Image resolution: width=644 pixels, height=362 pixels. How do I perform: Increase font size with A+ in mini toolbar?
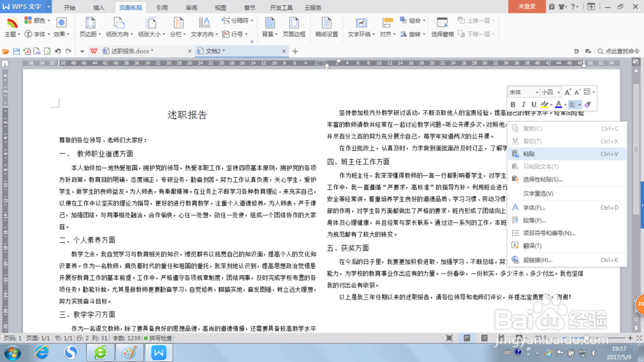click(567, 92)
